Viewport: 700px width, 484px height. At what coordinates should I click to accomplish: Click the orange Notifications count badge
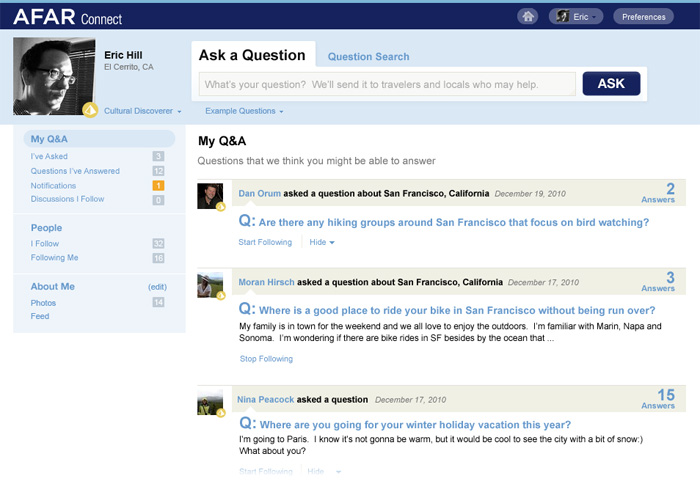pos(158,185)
